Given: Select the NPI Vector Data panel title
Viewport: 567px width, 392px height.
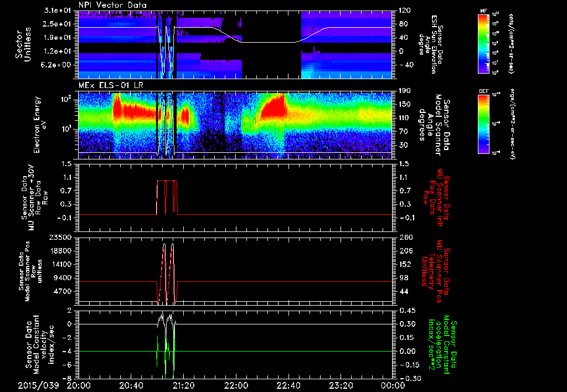Looking at the screenshot, I should [x=112, y=5].
